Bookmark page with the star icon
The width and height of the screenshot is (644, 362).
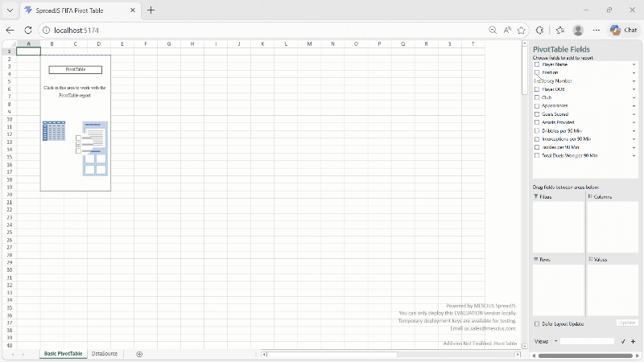pos(521,30)
